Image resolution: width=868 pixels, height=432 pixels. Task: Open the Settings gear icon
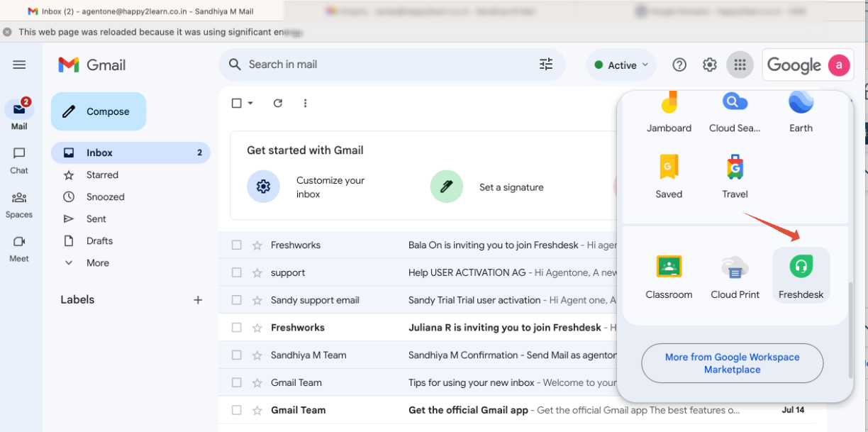pos(709,65)
